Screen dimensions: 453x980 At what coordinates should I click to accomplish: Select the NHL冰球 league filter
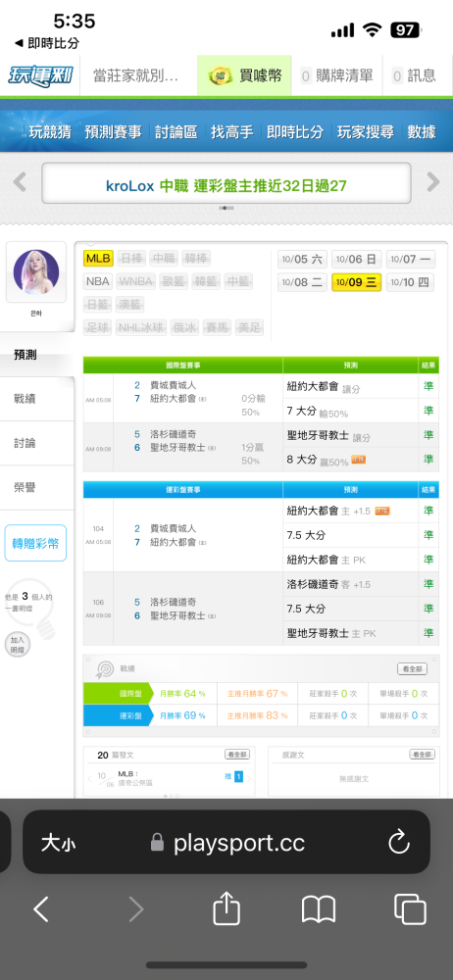click(141, 327)
